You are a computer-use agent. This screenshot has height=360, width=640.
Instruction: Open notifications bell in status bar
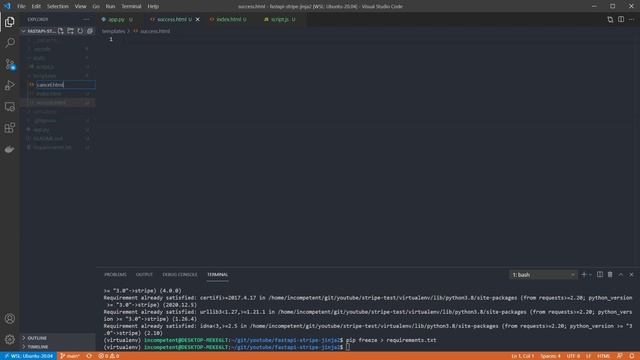[x=632, y=356]
